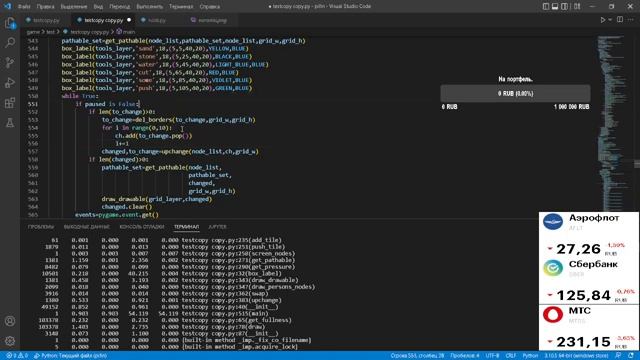The height and width of the screenshot is (360, 640).
Task: Toggle the secondary sidebar layout icon
Action: [x=564, y=7]
